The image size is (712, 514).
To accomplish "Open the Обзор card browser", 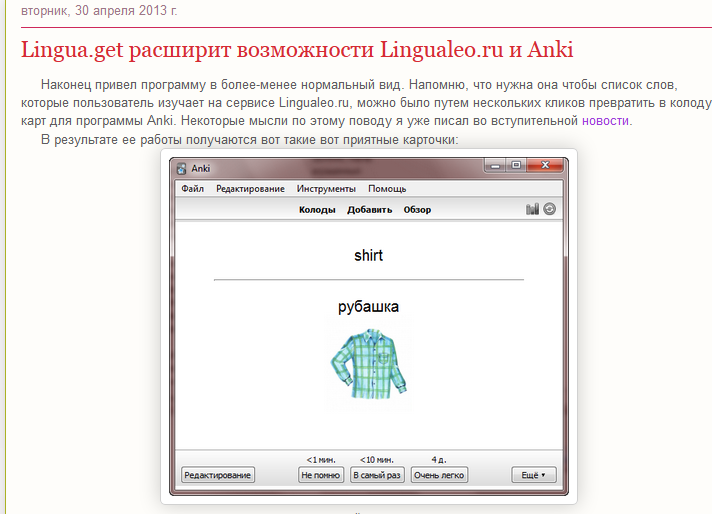I will pos(417,210).
